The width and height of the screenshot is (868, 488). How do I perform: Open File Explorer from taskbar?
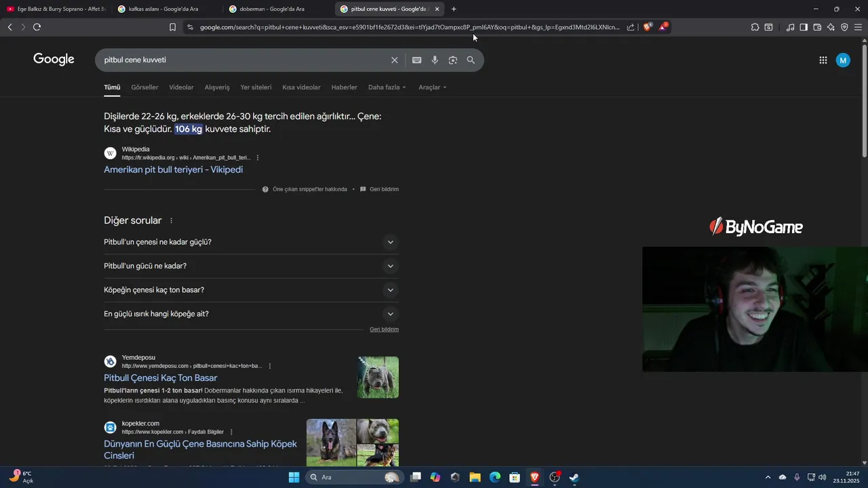(475, 477)
